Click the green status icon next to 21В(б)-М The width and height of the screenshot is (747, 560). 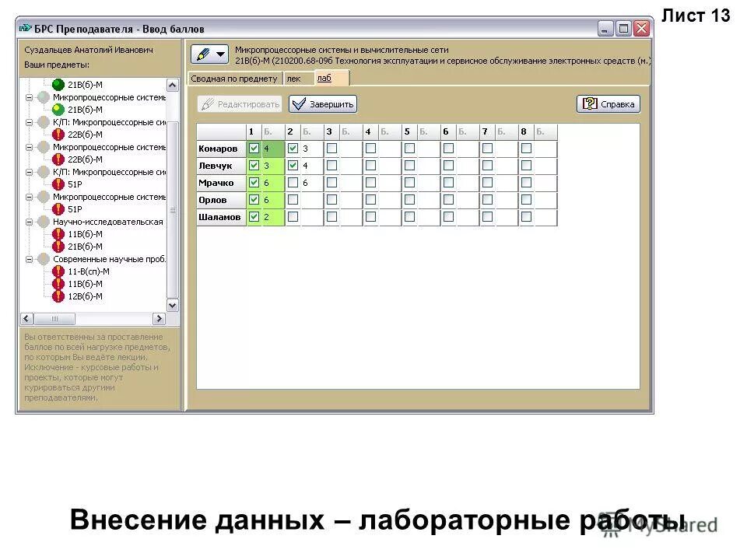[58, 84]
